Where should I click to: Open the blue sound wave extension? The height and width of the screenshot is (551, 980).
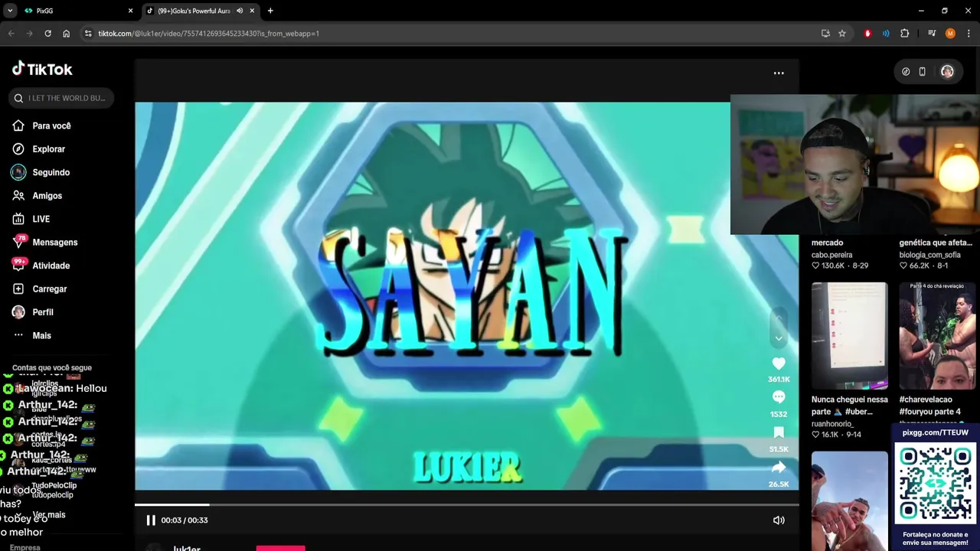tap(886, 34)
